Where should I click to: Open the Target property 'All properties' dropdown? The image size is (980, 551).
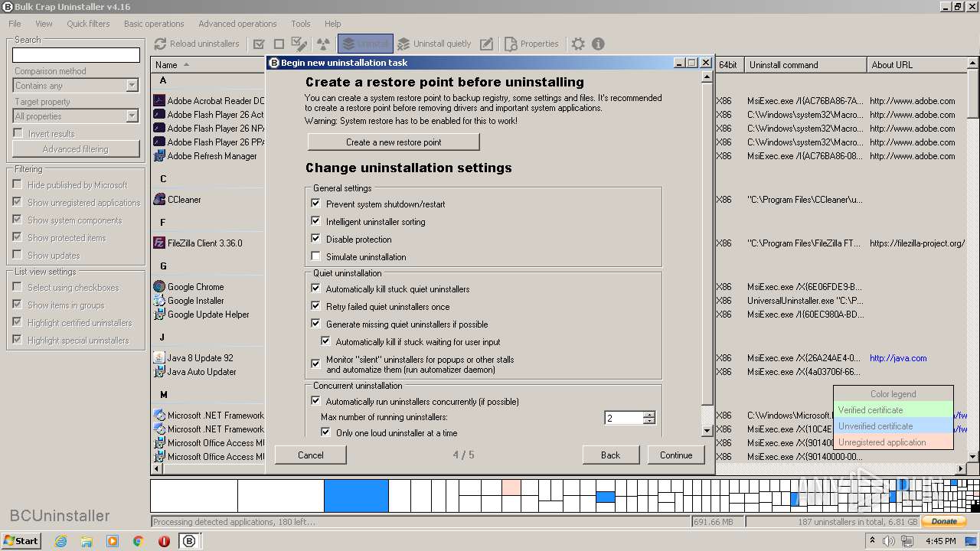tap(132, 116)
